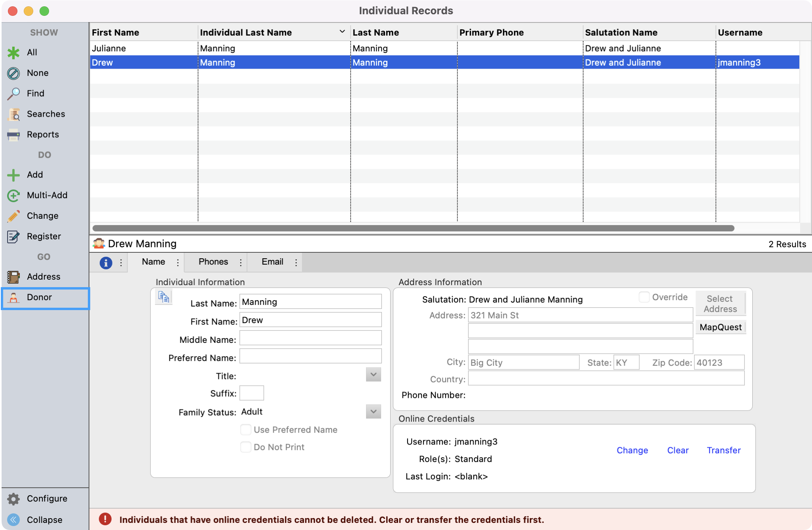Open saved Searches icon
The height and width of the screenshot is (530, 812).
click(13, 114)
